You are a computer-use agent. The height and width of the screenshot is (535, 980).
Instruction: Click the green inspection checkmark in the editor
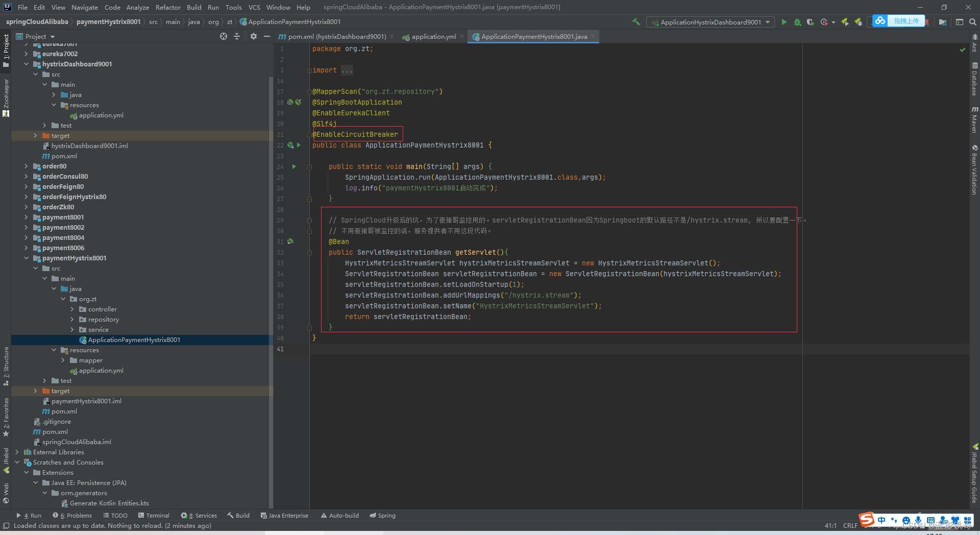(x=963, y=50)
